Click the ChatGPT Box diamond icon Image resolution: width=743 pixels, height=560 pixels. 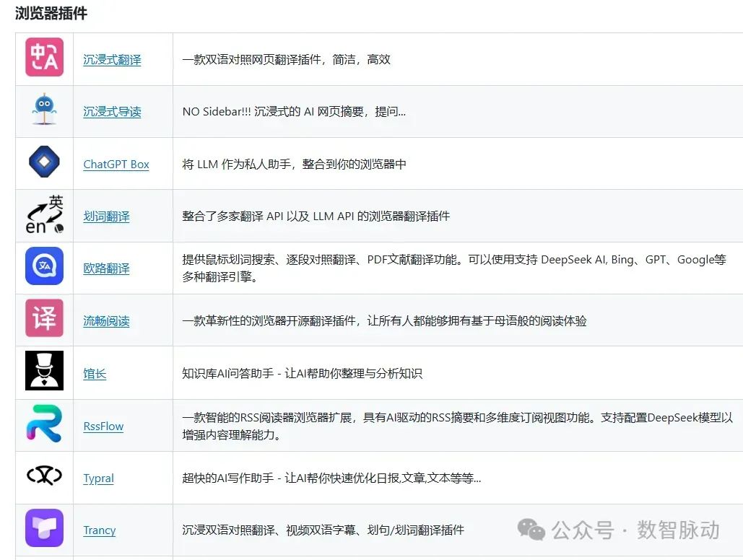44,162
